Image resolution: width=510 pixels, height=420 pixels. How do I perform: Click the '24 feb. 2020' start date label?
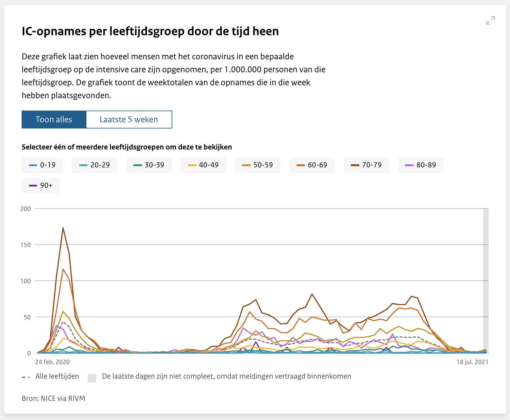tap(52, 362)
